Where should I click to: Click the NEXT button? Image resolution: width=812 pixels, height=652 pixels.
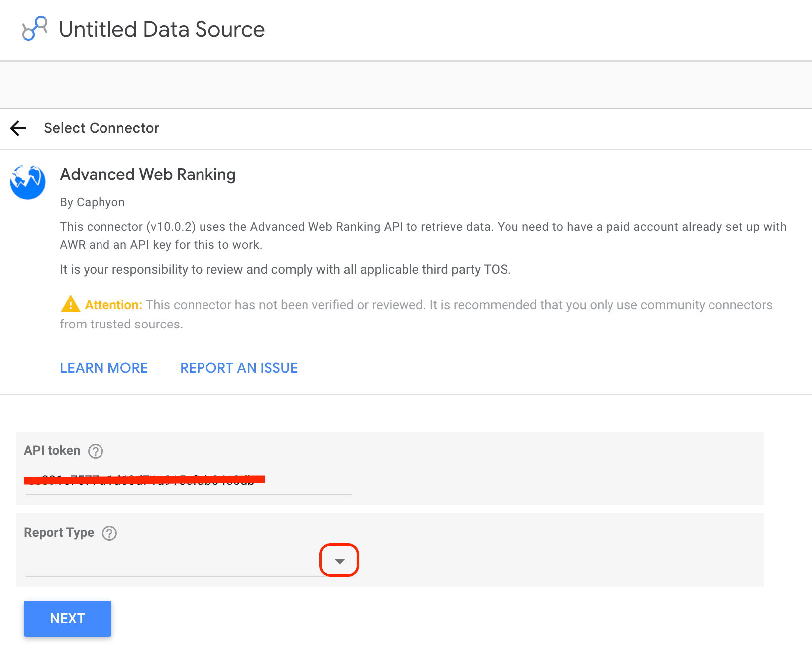click(x=68, y=619)
